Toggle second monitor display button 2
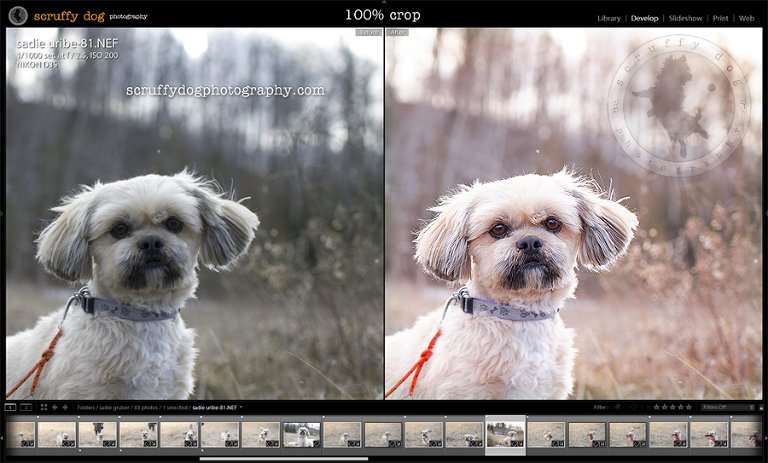Image resolution: width=768 pixels, height=463 pixels. [x=25, y=407]
